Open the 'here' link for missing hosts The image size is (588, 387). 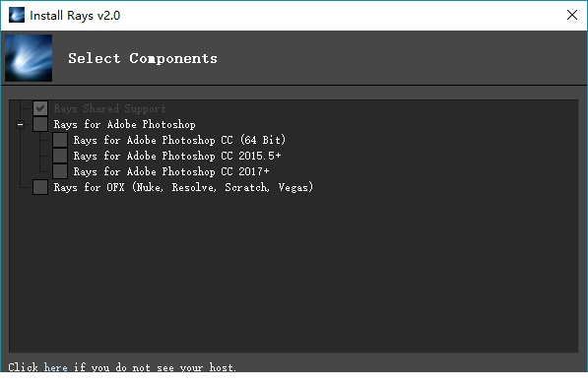[x=55, y=367]
